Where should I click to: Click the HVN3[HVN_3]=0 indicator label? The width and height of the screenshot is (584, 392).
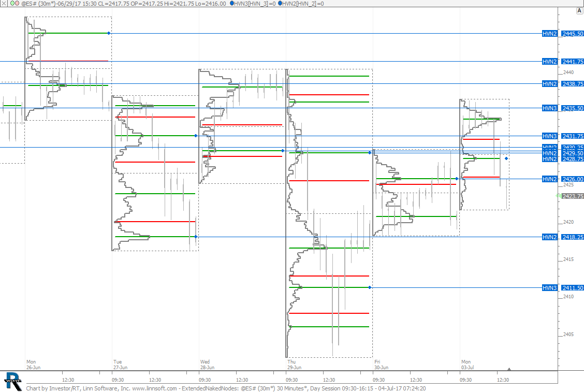(253, 3)
